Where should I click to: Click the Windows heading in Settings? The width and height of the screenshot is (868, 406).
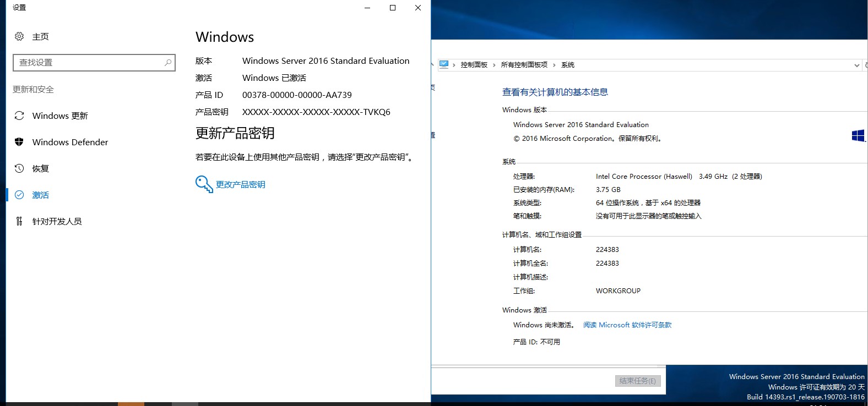(x=225, y=37)
